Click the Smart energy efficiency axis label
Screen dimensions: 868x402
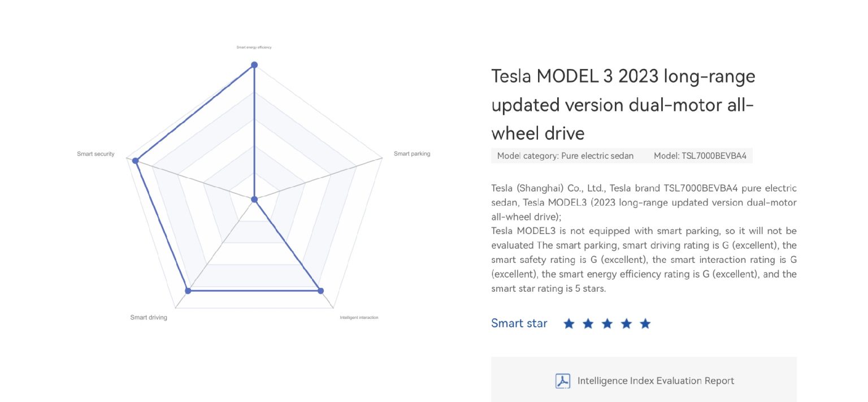point(254,47)
